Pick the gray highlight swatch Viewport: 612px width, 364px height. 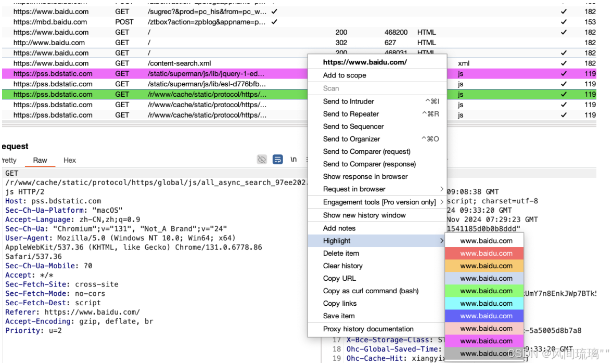click(484, 353)
